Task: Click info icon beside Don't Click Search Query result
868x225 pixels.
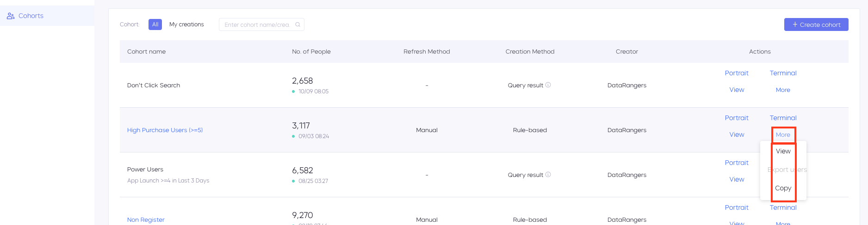Action: 548,85
